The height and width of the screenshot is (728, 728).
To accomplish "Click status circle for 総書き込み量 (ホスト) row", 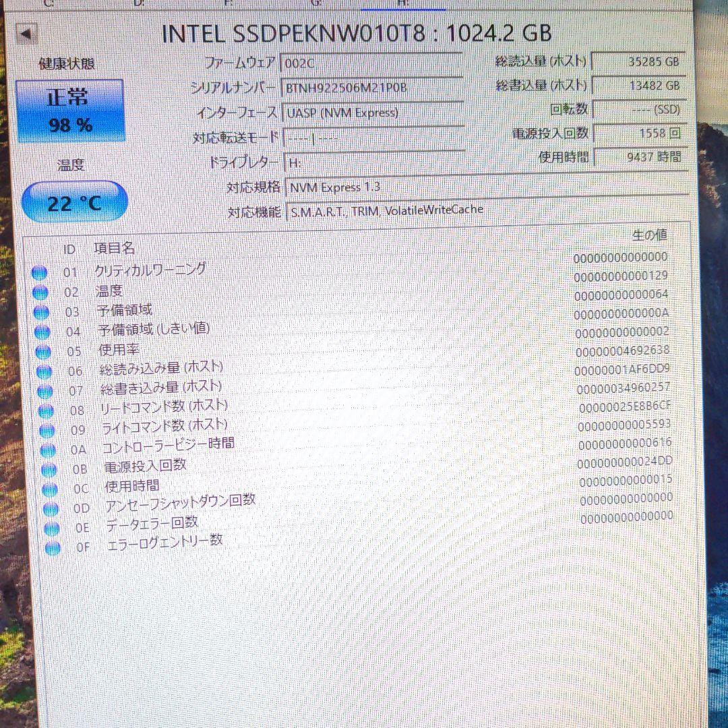I will pyautogui.click(x=45, y=392).
